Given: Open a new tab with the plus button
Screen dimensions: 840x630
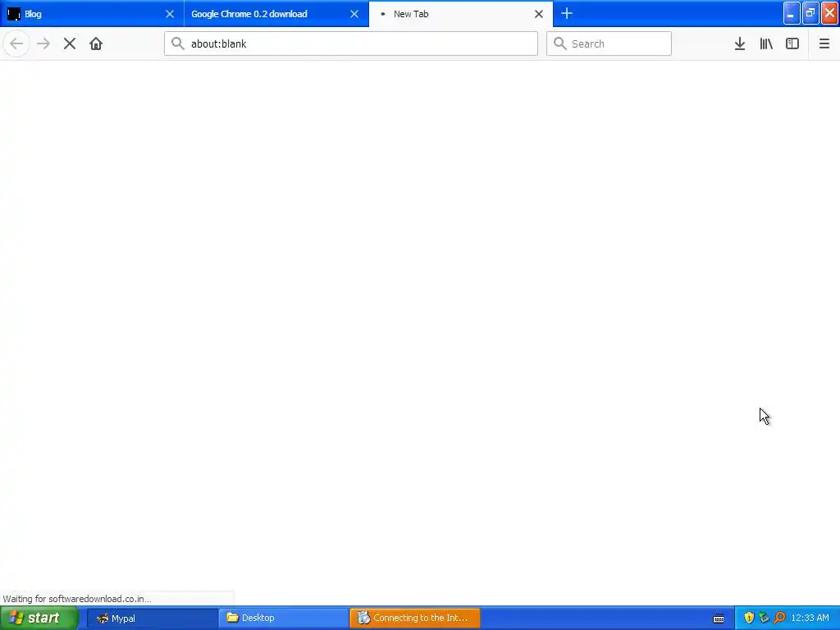Looking at the screenshot, I should click(x=567, y=13).
